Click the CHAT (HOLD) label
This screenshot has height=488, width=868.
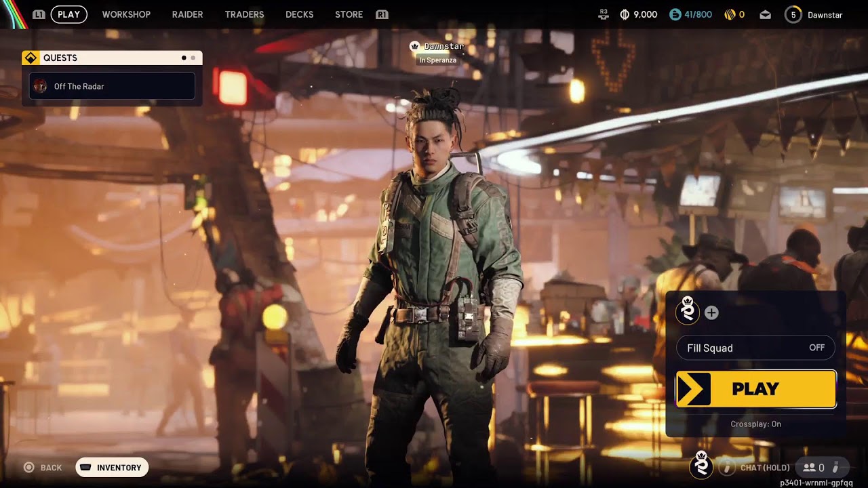[765, 468]
